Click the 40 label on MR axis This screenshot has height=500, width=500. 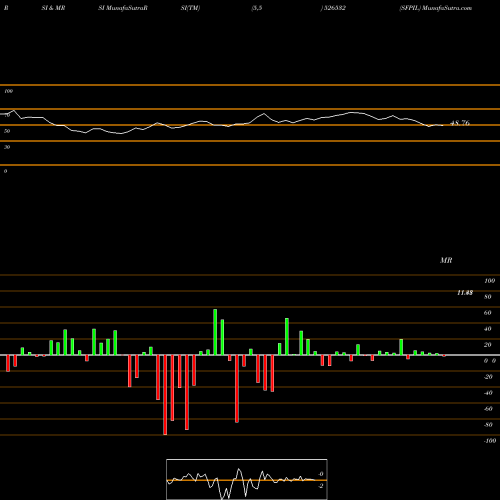(488, 329)
